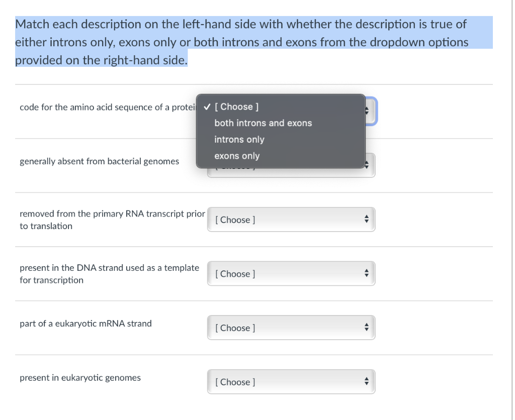
Task: Click stepper arrows on eukaryotic genomes dropdown
Action: point(366,381)
